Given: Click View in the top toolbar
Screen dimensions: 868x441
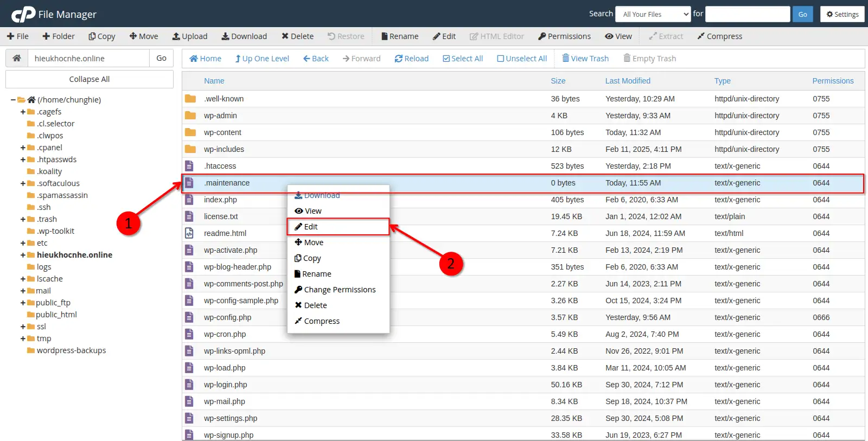Looking at the screenshot, I should coord(618,36).
